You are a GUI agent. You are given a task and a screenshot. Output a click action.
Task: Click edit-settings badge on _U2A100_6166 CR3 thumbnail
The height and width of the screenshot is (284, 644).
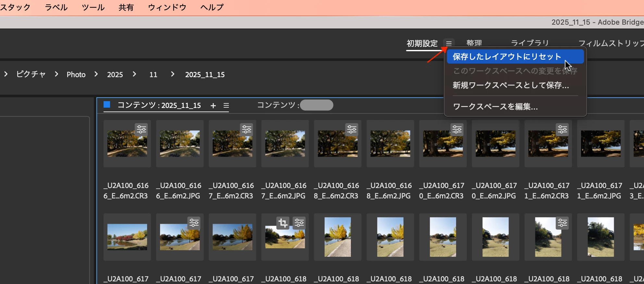(x=142, y=129)
